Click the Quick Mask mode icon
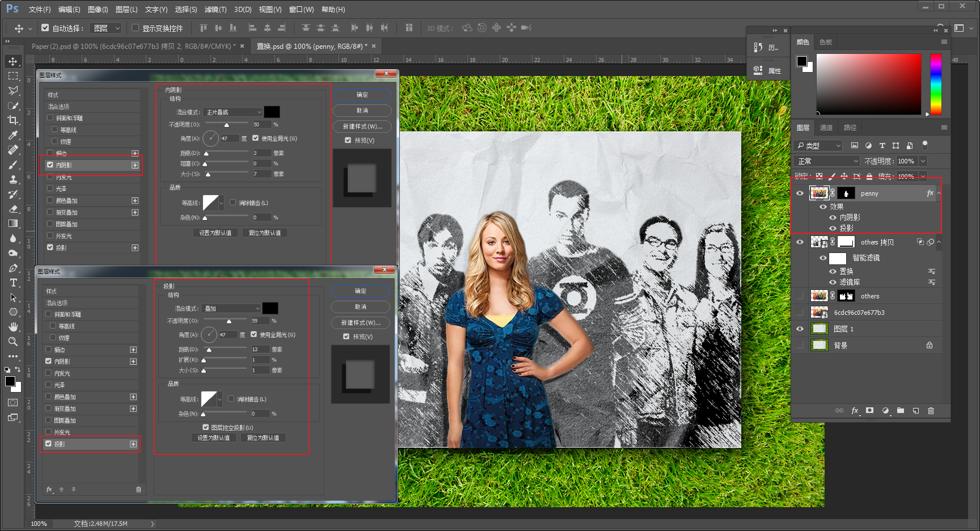This screenshot has width=980, height=531. [12, 403]
